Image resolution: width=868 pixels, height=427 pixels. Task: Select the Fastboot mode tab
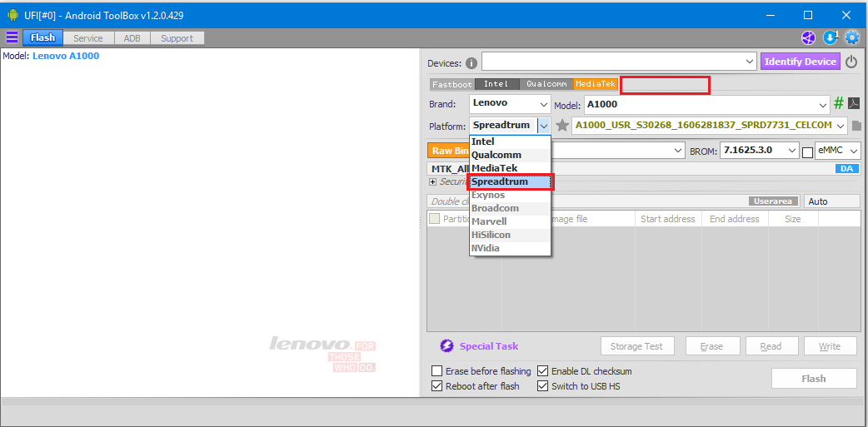[x=451, y=85]
